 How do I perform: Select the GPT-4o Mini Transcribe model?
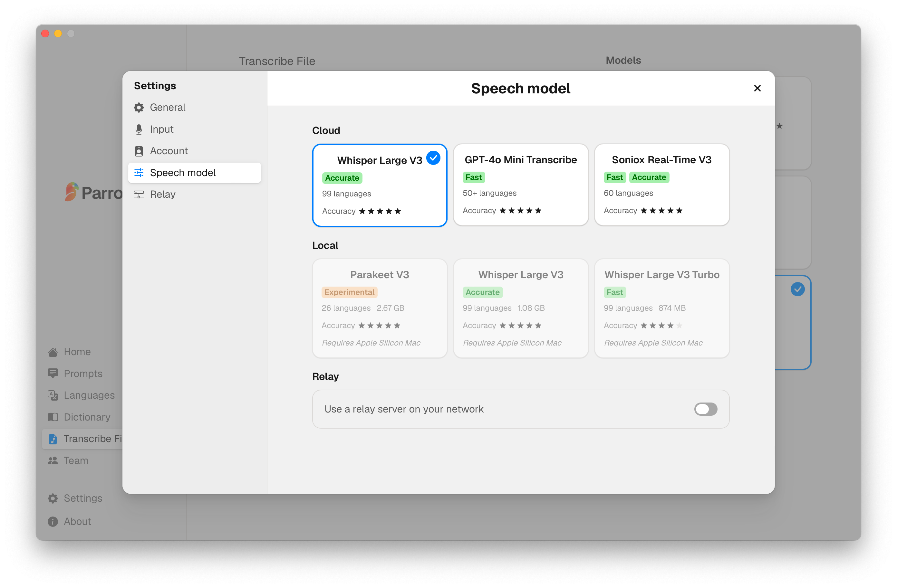click(x=520, y=185)
